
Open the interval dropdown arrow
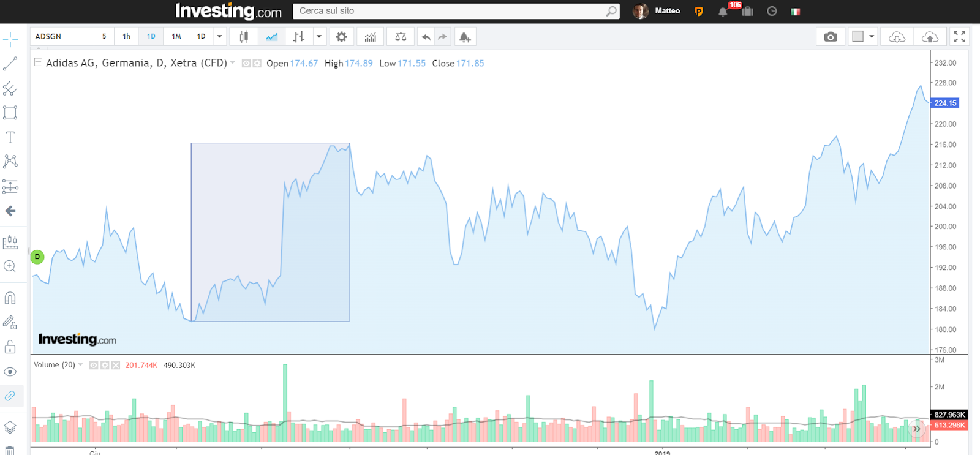(x=219, y=37)
